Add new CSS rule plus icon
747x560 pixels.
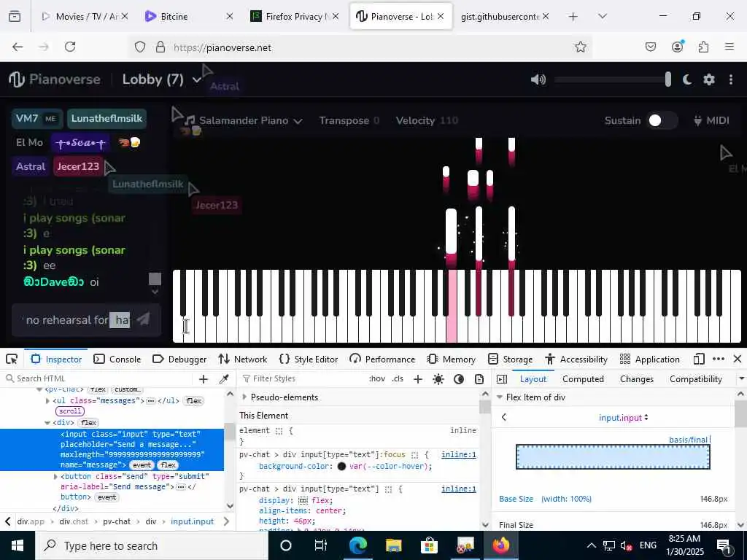tap(418, 379)
